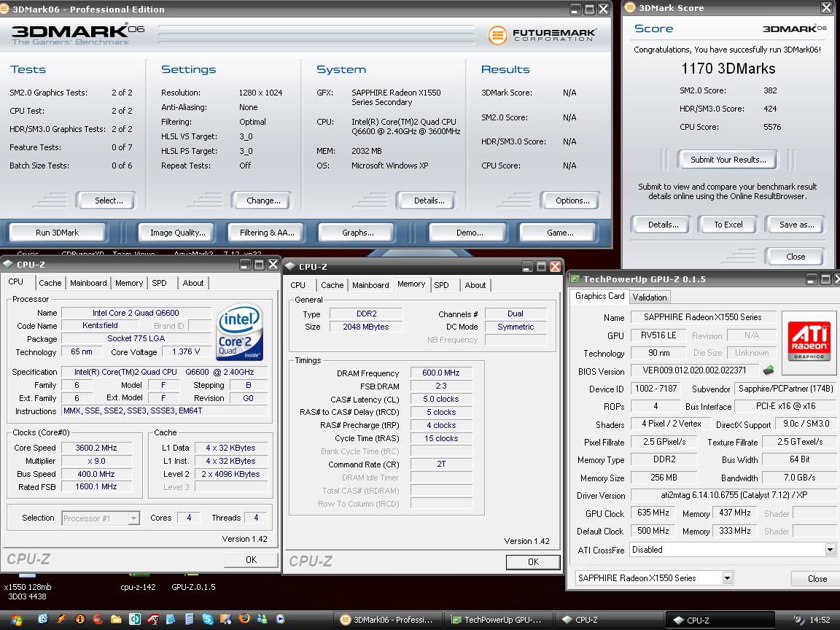Screen dimensions: 840x630
Task: Open the folder icon in quick launch
Action: [116, 619]
